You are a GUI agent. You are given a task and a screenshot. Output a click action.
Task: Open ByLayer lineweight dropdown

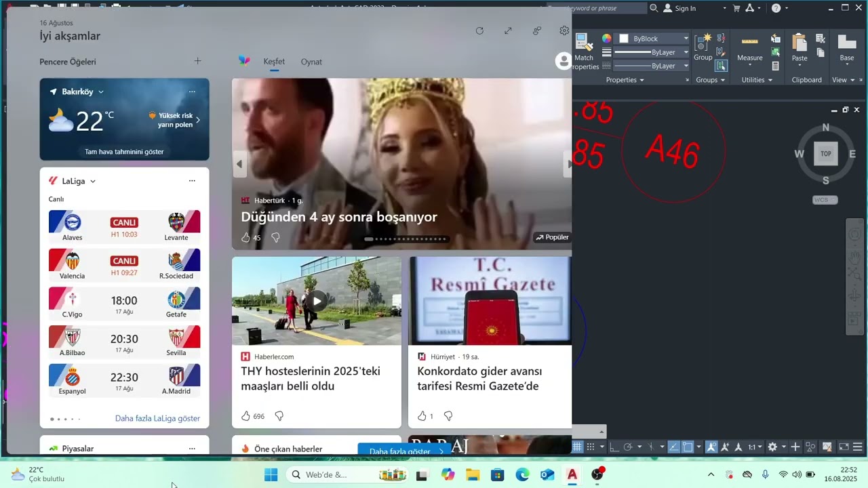(686, 52)
